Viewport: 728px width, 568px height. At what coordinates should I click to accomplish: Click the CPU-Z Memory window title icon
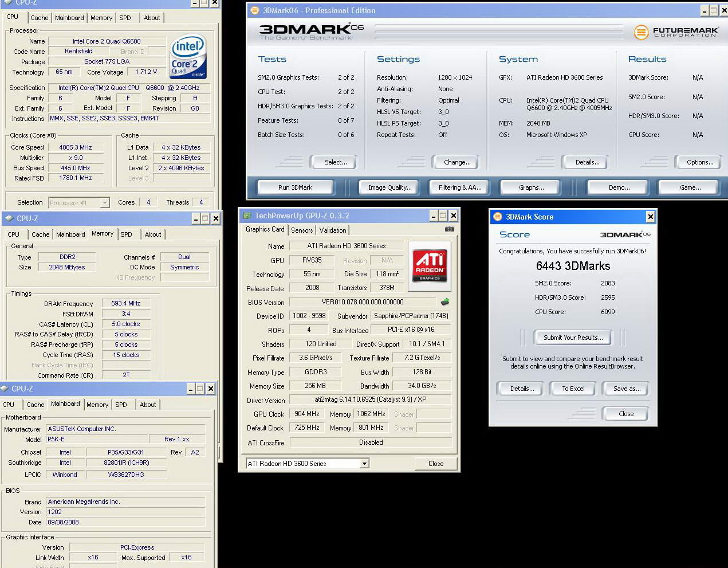pos(9,218)
